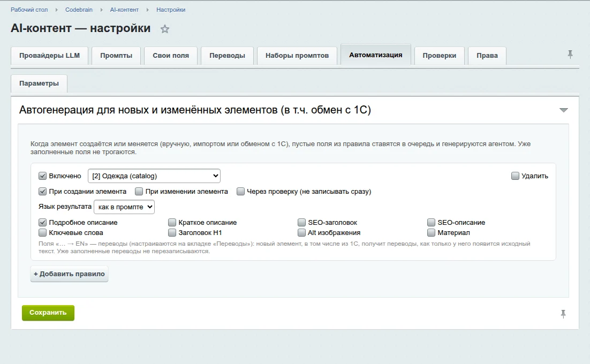Image resolution: width=590 pixels, height=364 pixels.
Task: Go to Рабочий стол breadcrumb
Action: [x=29, y=10]
